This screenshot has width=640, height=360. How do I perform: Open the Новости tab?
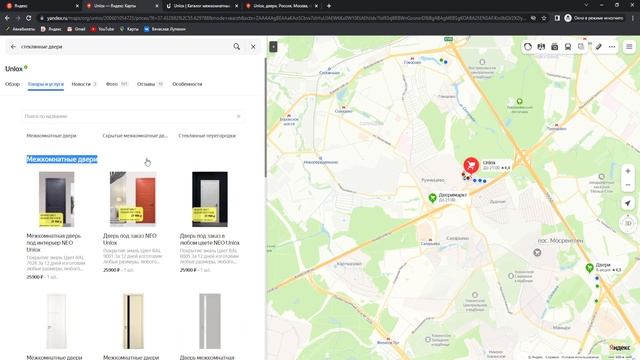(84, 84)
